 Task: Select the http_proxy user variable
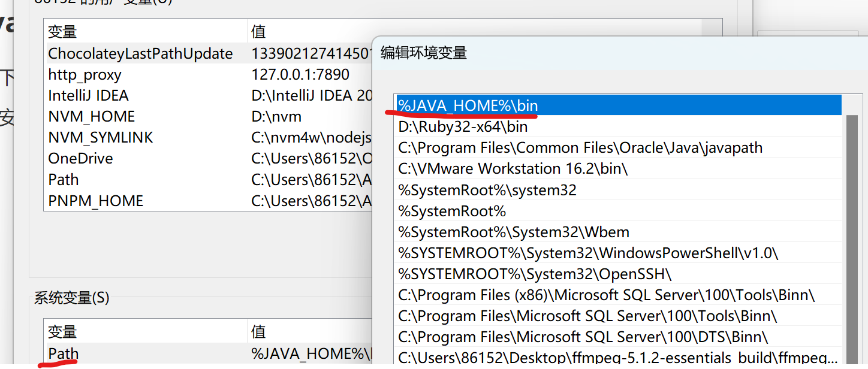(x=85, y=75)
